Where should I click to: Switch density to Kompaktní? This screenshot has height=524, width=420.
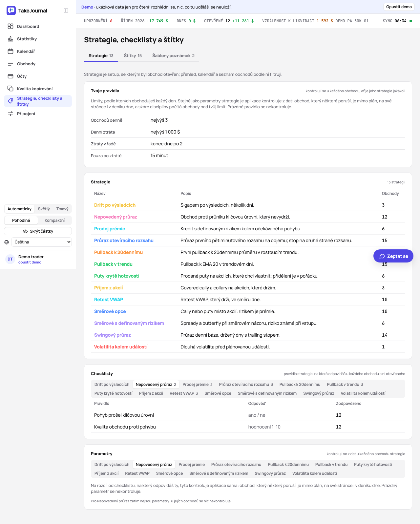click(x=54, y=220)
